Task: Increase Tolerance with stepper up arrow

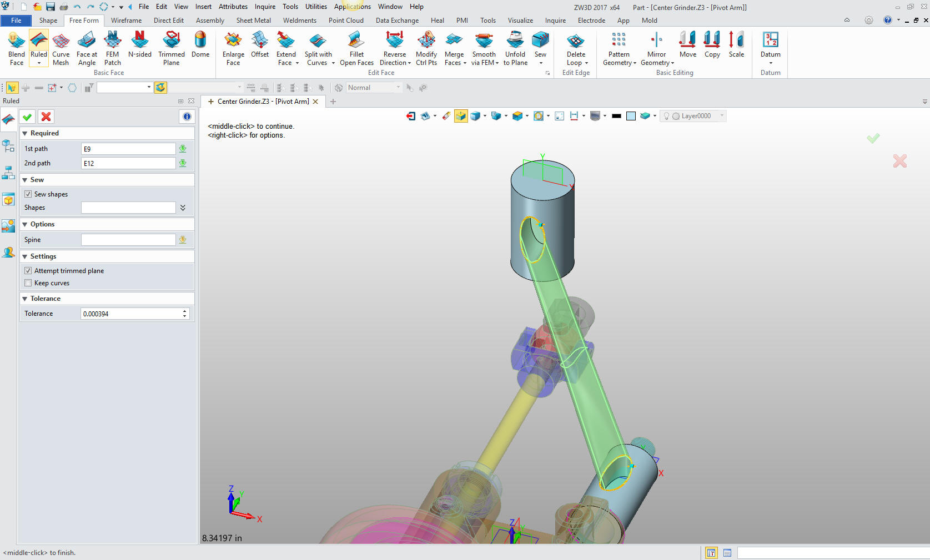Action: coord(185,311)
